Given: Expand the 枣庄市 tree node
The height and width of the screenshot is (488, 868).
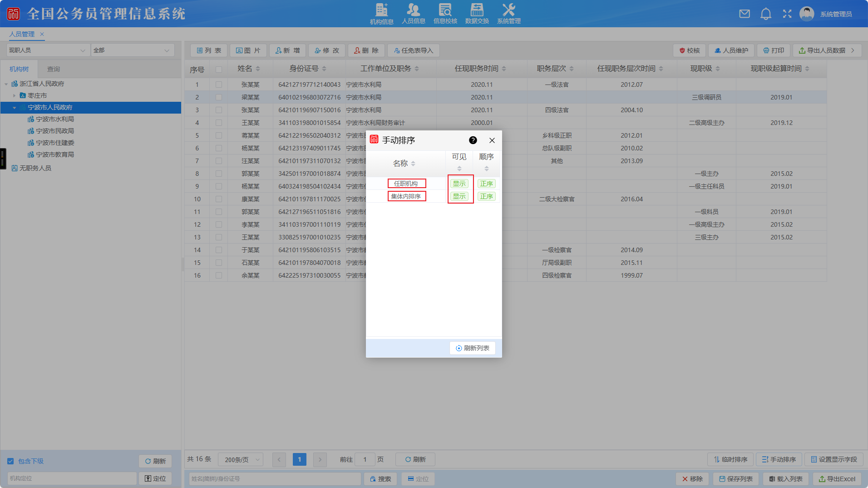Looking at the screenshot, I should point(15,96).
